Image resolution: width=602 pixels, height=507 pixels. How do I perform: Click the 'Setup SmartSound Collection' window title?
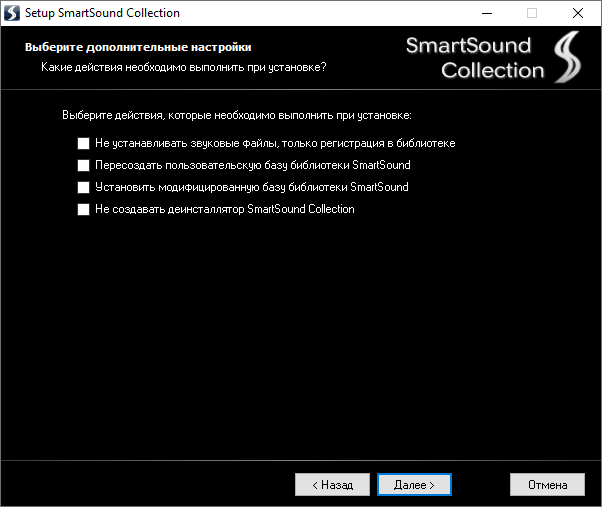point(102,13)
